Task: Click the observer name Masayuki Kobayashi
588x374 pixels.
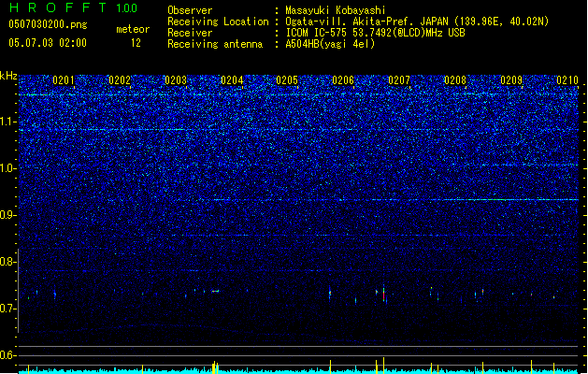Action: tap(336, 10)
